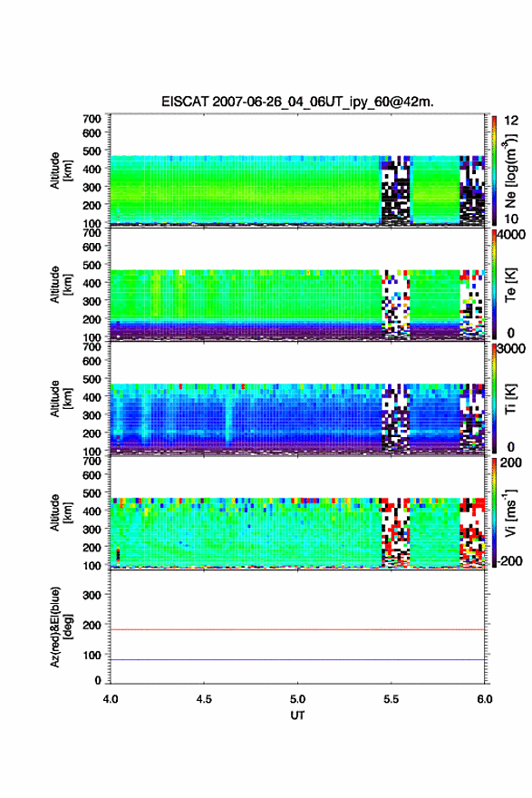Select the 5.0 tick on UT axis
The height and width of the screenshot is (798, 532).
coord(297,699)
